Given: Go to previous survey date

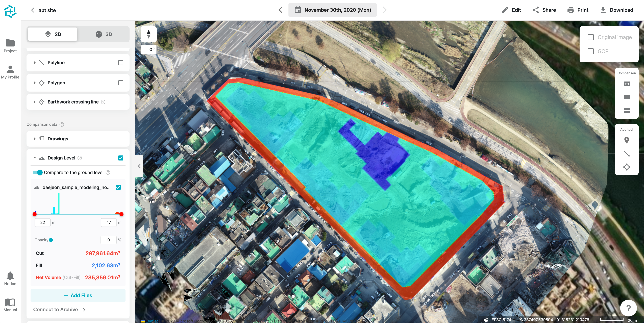Looking at the screenshot, I should click(x=281, y=10).
